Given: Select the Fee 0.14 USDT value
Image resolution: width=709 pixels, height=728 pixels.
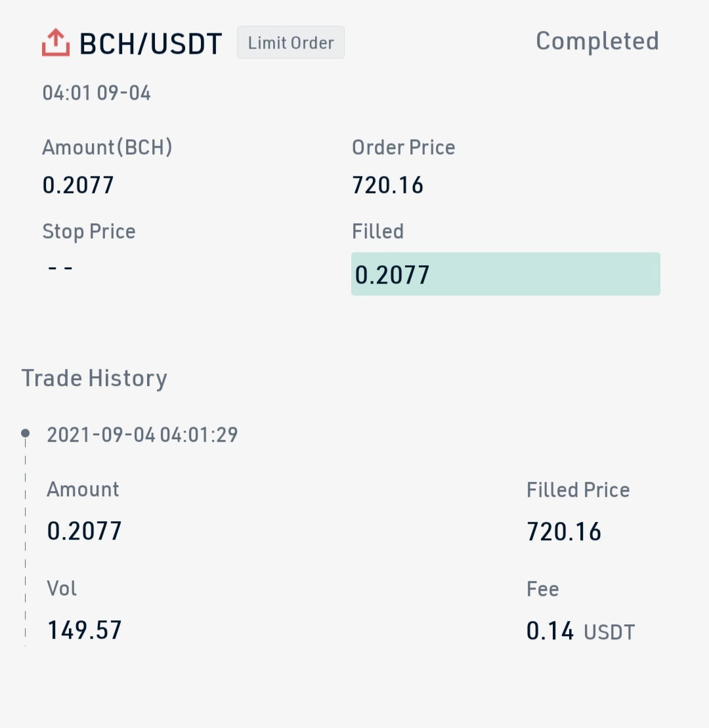Looking at the screenshot, I should 580,631.
